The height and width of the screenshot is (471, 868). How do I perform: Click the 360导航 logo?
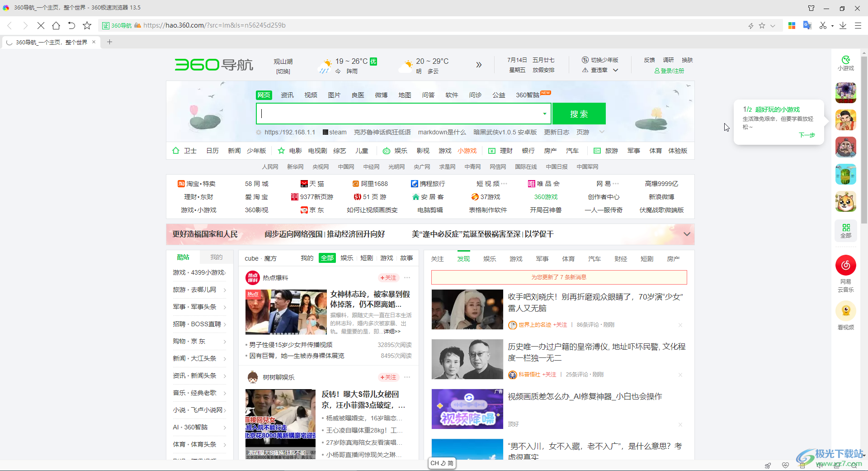(x=214, y=65)
